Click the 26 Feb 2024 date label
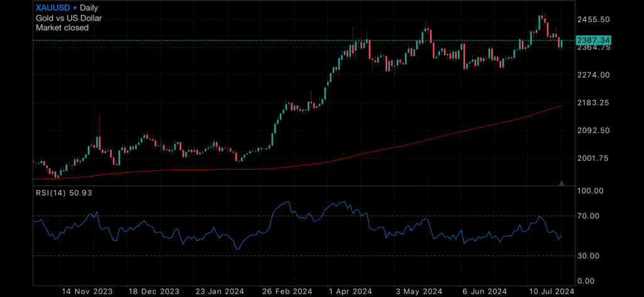 [x=287, y=292]
